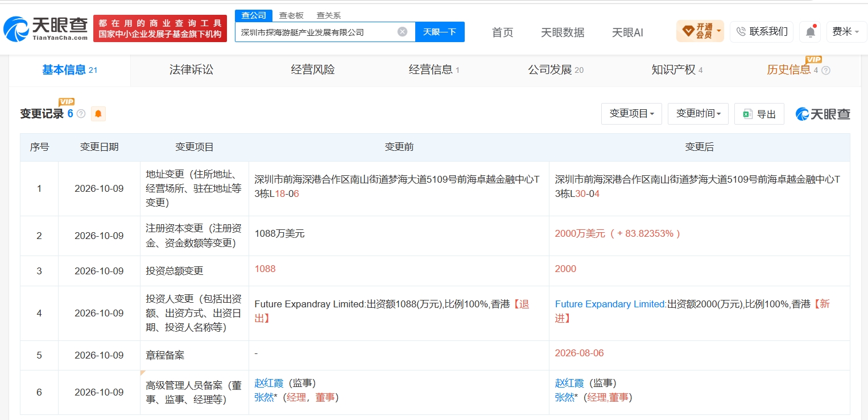Click the 1088万美元 registered capital value
This screenshot has height=420, width=868.
pos(280,233)
